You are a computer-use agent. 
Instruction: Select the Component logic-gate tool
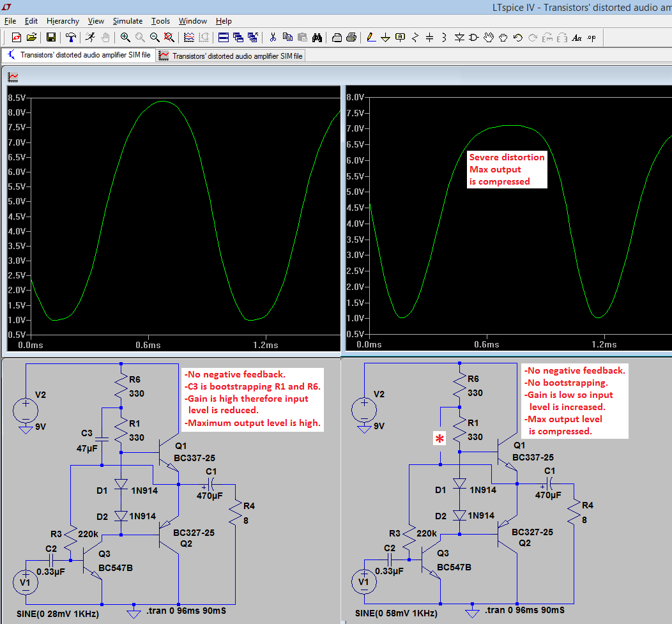(x=473, y=38)
